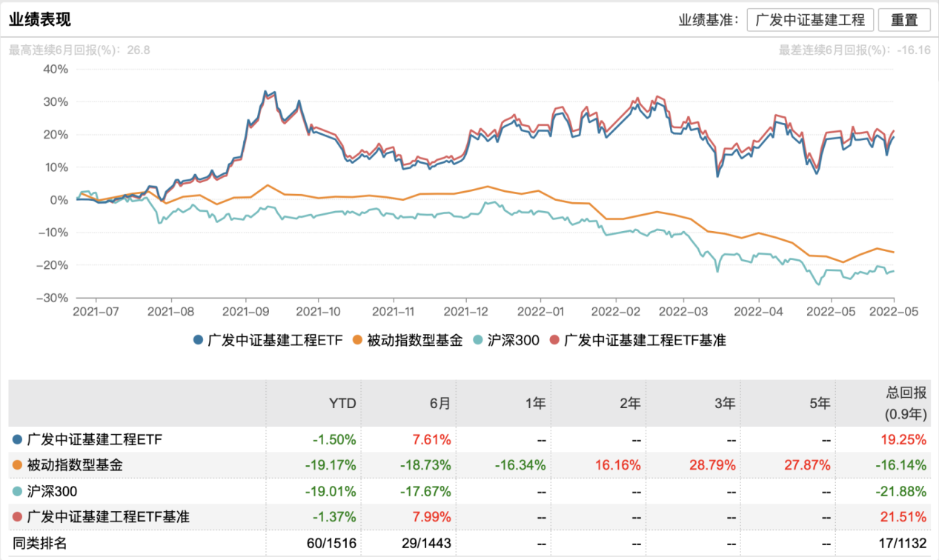This screenshot has height=560, width=939.
Task: Toggle 广发中证基建工程ETF legend series
Action: [x=268, y=341]
